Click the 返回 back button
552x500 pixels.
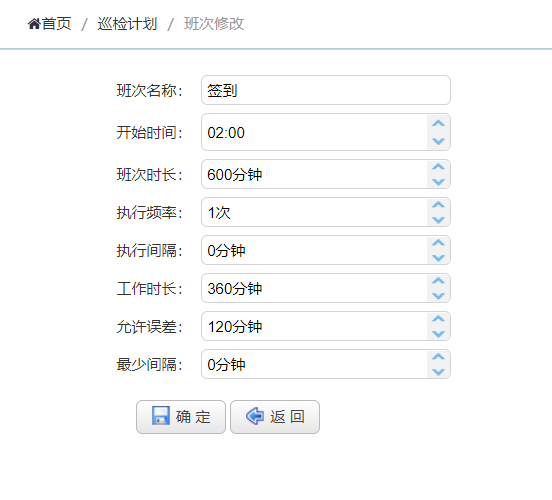pyautogui.click(x=275, y=417)
